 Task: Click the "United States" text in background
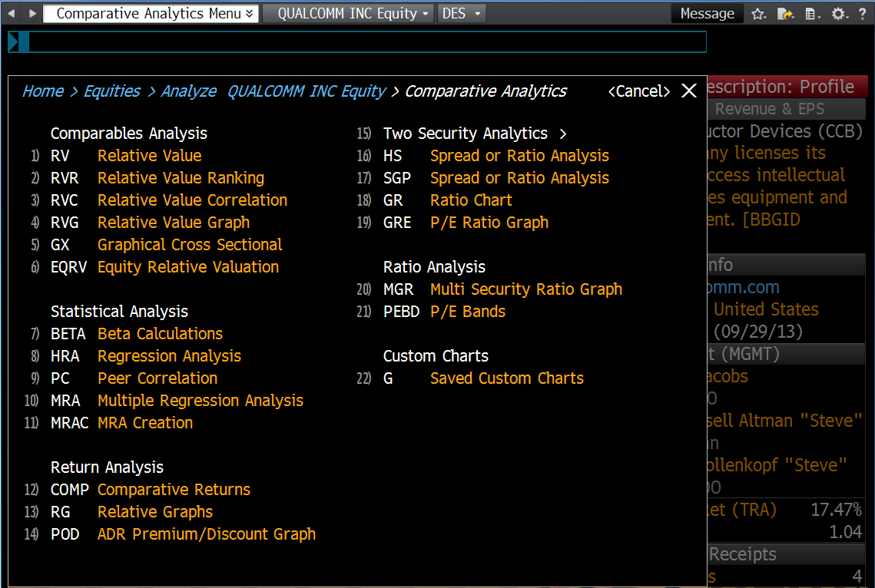click(766, 309)
